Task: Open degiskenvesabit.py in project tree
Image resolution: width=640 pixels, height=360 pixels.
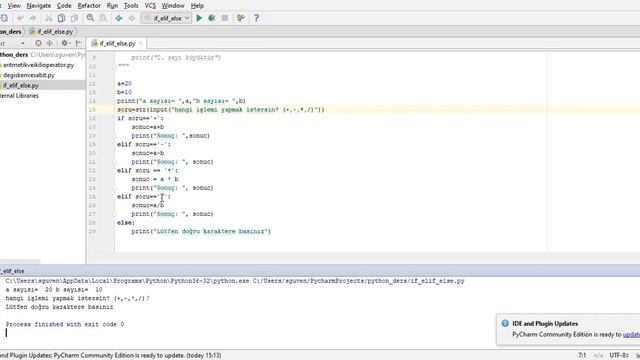Action: pyautogui.click(x=29, y=75)
